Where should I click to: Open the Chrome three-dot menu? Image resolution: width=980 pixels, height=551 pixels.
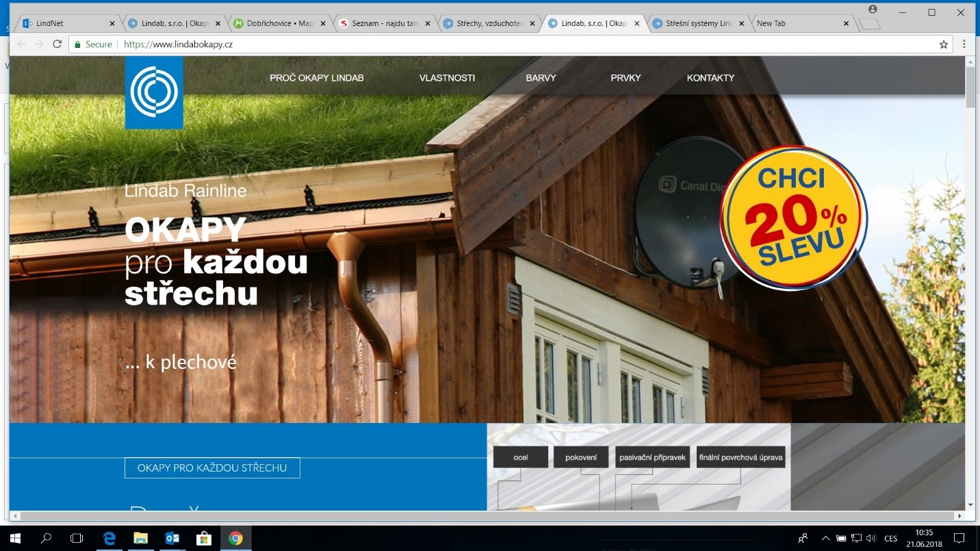[964, 44]
